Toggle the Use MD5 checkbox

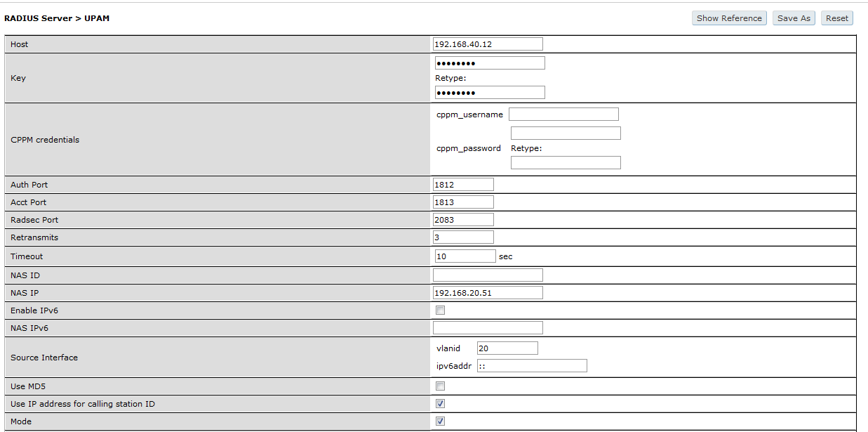click(x=440, y=386)
